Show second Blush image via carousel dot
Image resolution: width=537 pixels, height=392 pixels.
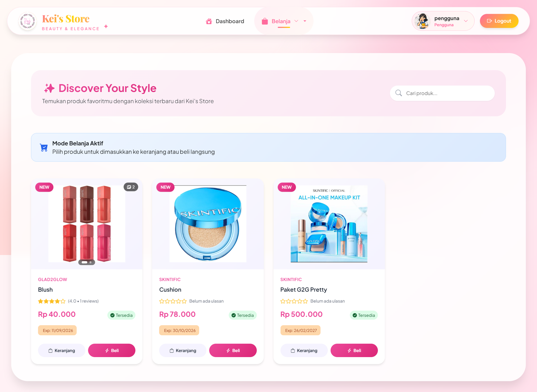click(x=91, y=262)
